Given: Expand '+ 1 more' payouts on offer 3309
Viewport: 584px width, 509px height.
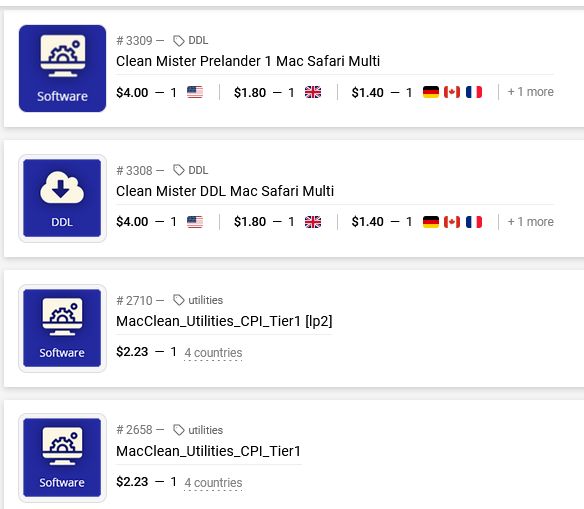Looking at the screenshot, I should pyautogui.click(x=530, y=92).
